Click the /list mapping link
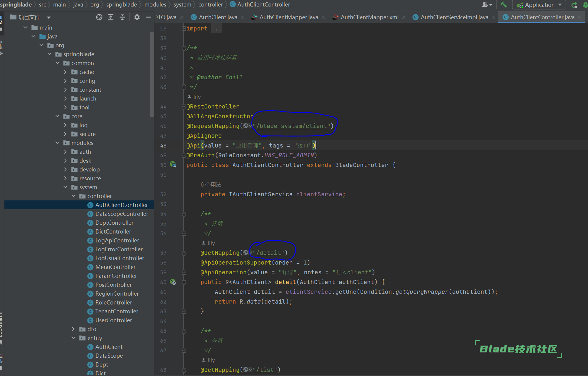Viewport: 588px width, 376px height. pos(265,370)
